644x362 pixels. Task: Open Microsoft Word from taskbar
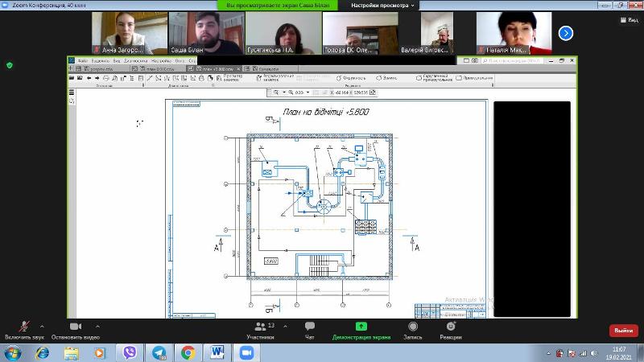217,353
